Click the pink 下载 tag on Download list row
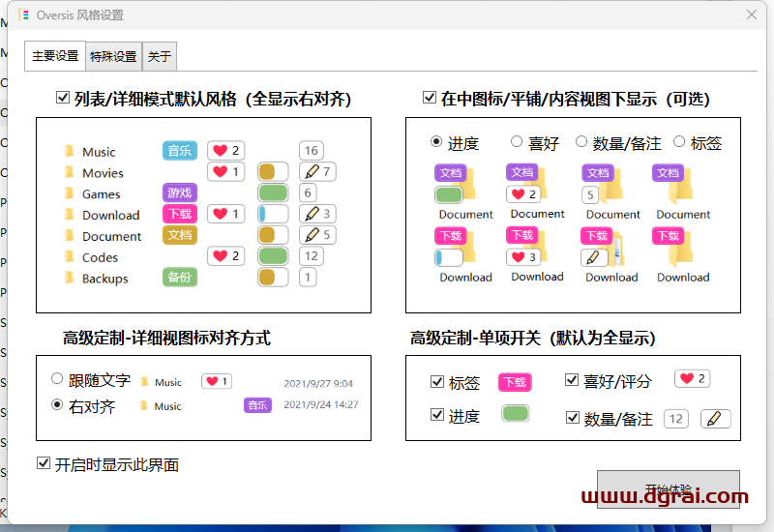774x532 pixels. pyautogui.click(x=180, y=214)
